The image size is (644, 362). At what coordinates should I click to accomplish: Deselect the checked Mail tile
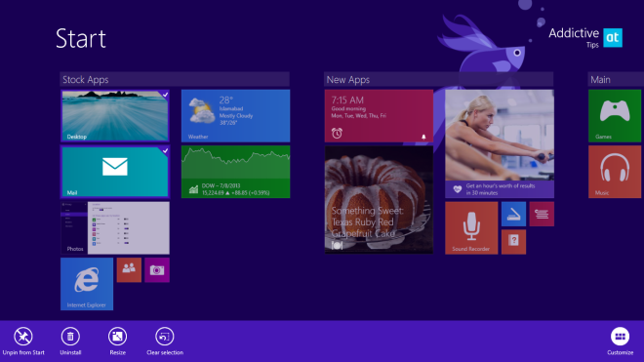pos(115,172)
